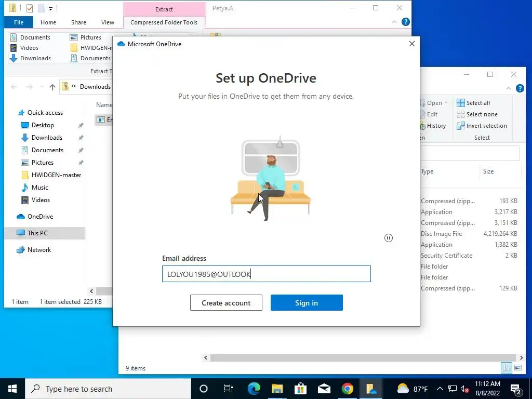532x399 pixels.
Task: Switch to the Share ribbon tab
Action: [78, 22]
